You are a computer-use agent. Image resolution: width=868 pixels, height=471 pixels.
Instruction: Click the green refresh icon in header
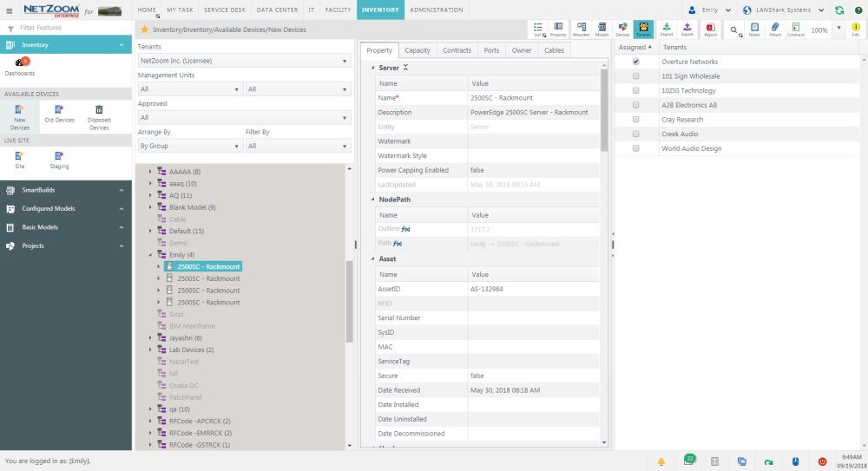pos(839,10)
